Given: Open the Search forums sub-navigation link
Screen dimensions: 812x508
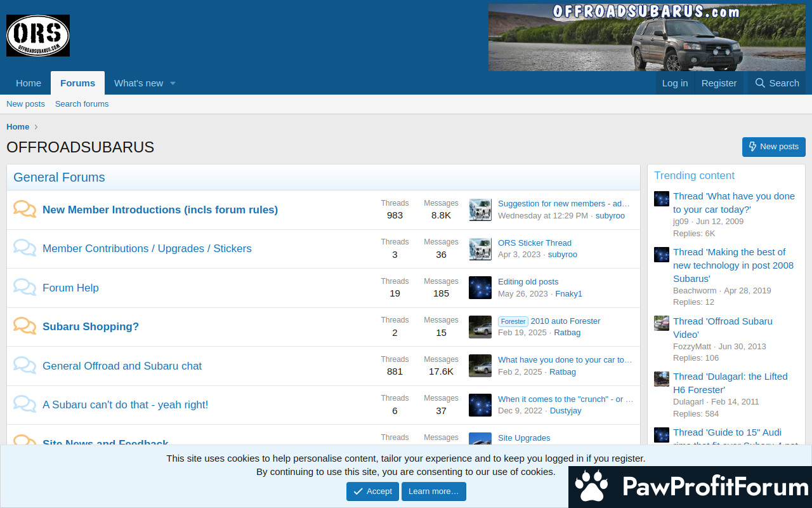Looking at the screenshot, I should [82, 104].
